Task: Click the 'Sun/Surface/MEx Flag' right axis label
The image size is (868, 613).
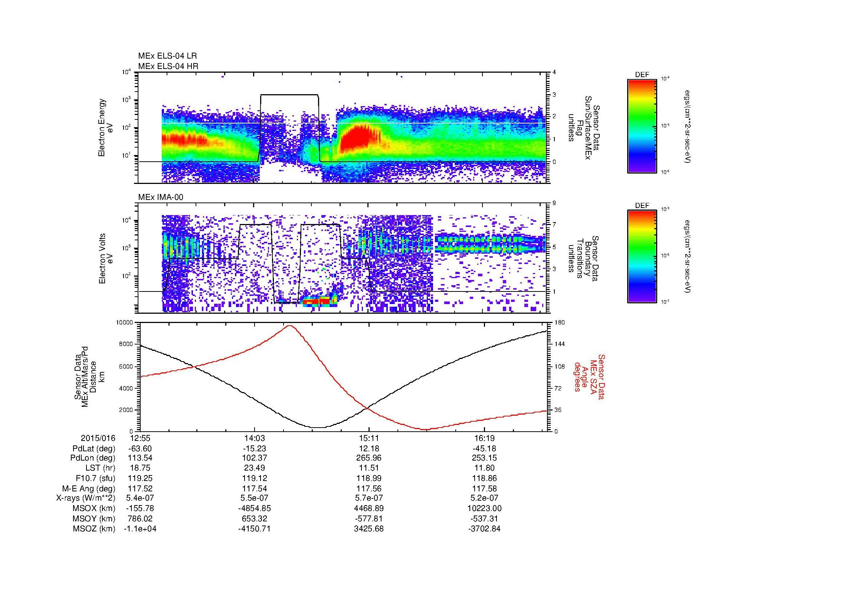Action: point(584,128)
